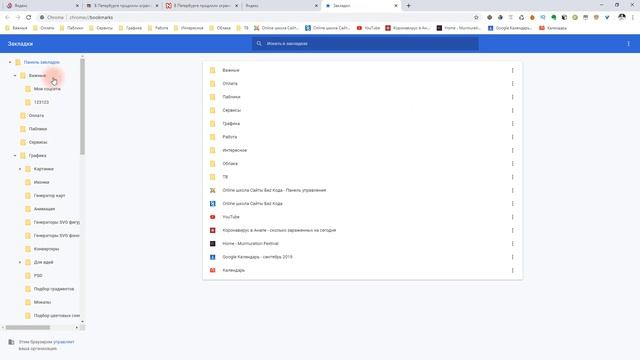Open Облака folder on bookmarks bar
Viewport: 640px width, 360px height.
pyautogui.click(x=220, y=28)
